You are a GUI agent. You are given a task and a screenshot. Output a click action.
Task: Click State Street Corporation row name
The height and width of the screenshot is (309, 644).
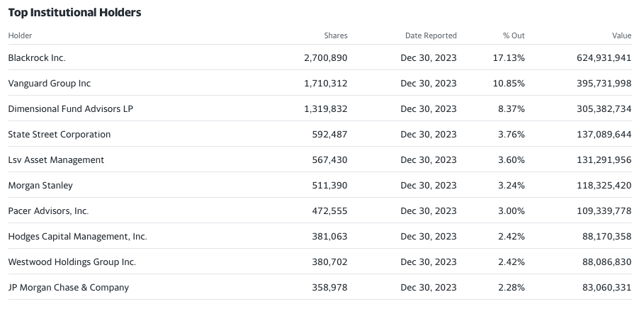coord(60,134)
